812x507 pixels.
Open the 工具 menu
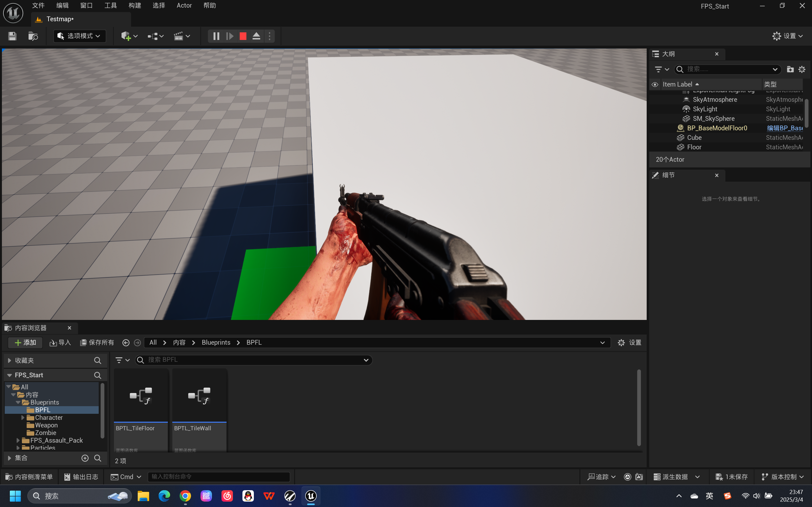pos(110,5)
